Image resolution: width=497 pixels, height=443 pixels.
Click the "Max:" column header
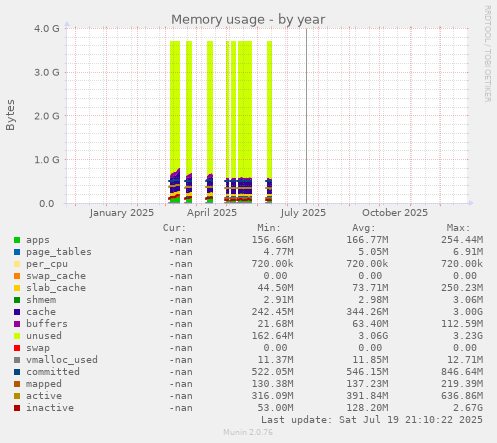pyautogui.click(x=458, y=228)
